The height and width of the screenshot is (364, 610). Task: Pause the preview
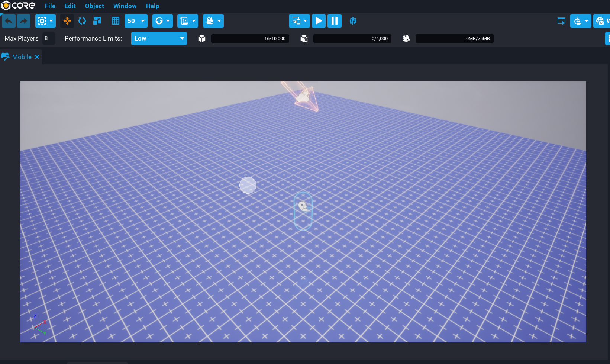pyautogui.click(x=334, y=21)
